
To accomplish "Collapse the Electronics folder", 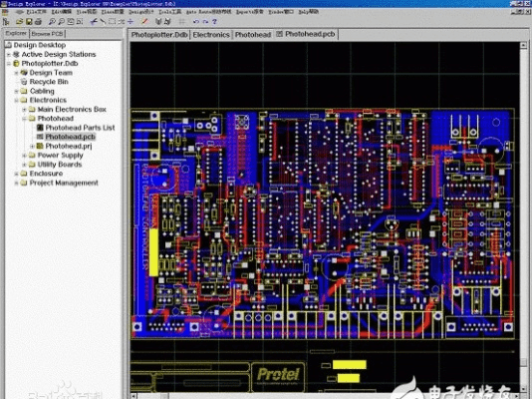I will pyautogui.click(x=16, y=100).
